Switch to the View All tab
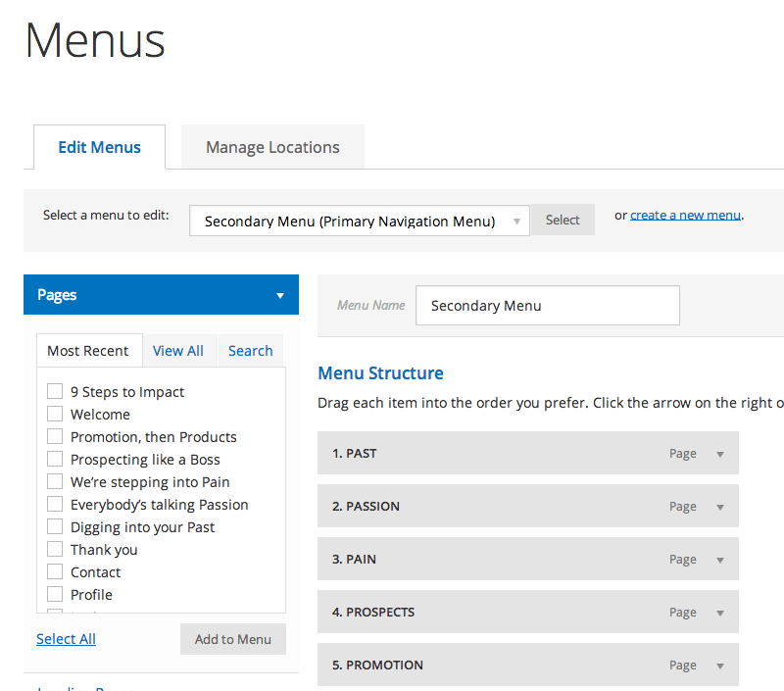 pyautogui.click(x=178, y=350)
